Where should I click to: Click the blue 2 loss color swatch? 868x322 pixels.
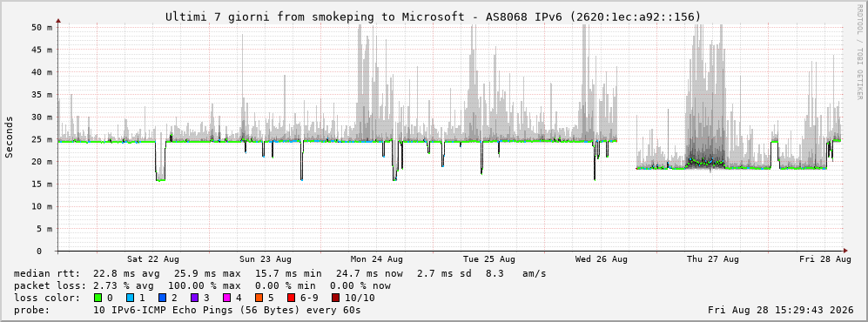[162, 298]
